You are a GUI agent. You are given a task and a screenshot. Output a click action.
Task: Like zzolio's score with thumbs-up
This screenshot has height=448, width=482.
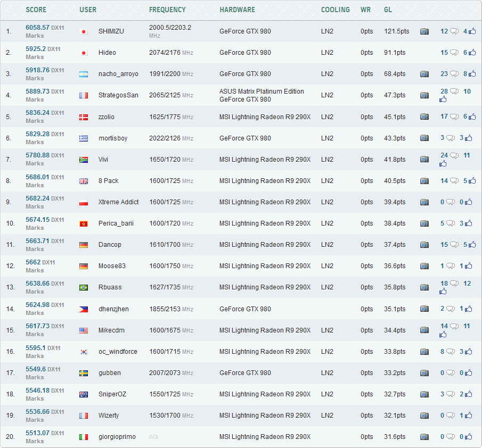point(472,117)
